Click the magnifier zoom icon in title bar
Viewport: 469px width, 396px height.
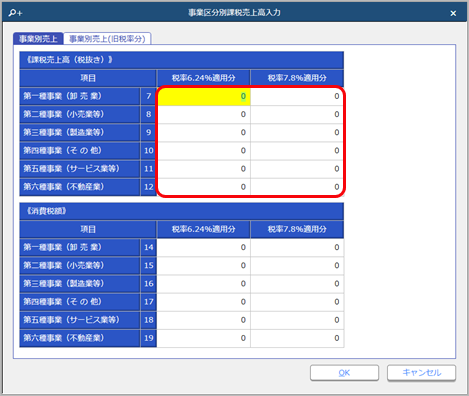[15, 13]
